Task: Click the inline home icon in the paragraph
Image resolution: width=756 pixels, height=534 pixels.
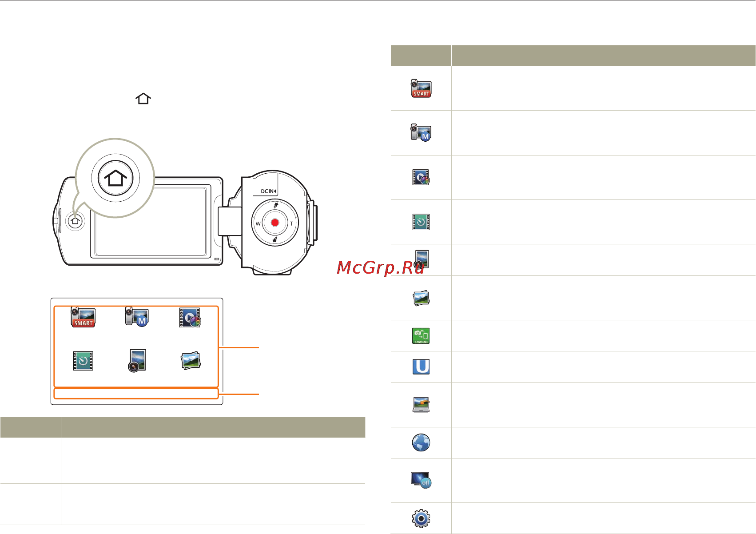Action: tap(143, 99)
